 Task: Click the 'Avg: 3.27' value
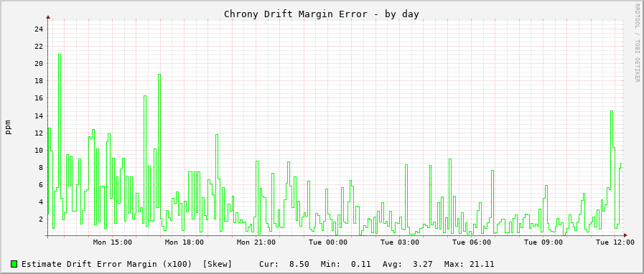tap(407, 264)
